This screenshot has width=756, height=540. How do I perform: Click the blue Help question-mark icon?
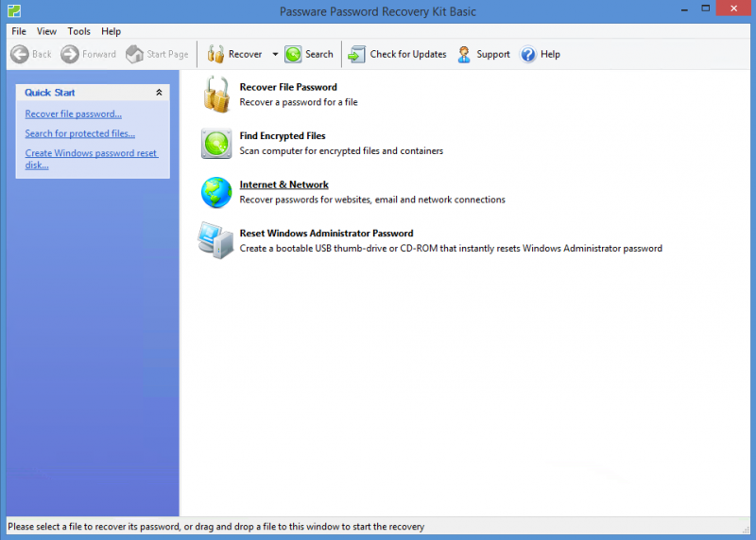(x=528, y=54)
